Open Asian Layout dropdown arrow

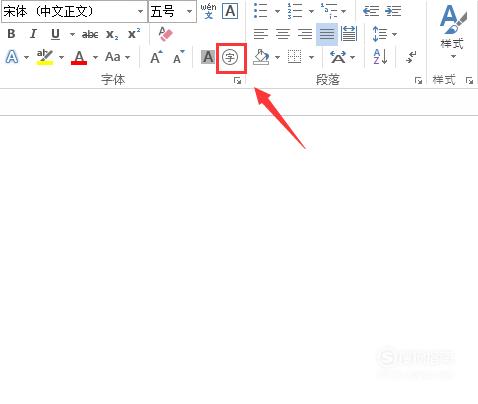tap(353, 57)
